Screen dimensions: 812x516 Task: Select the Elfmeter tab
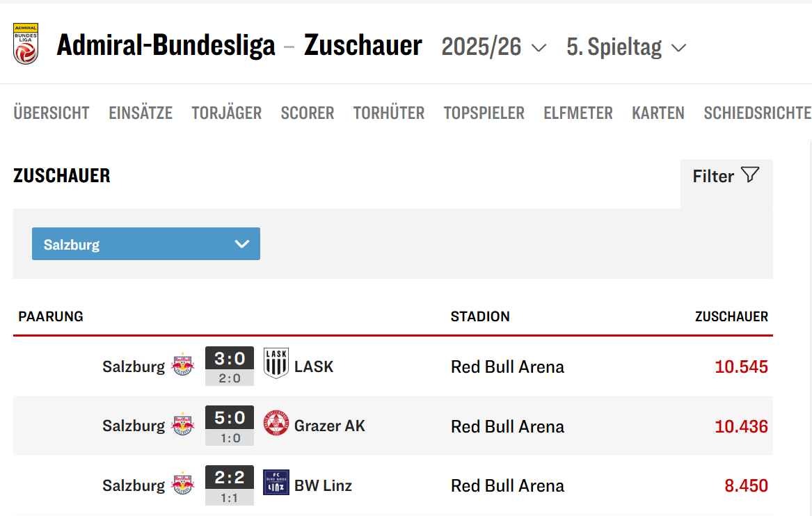pyautogui.click(x=578, y=113)
